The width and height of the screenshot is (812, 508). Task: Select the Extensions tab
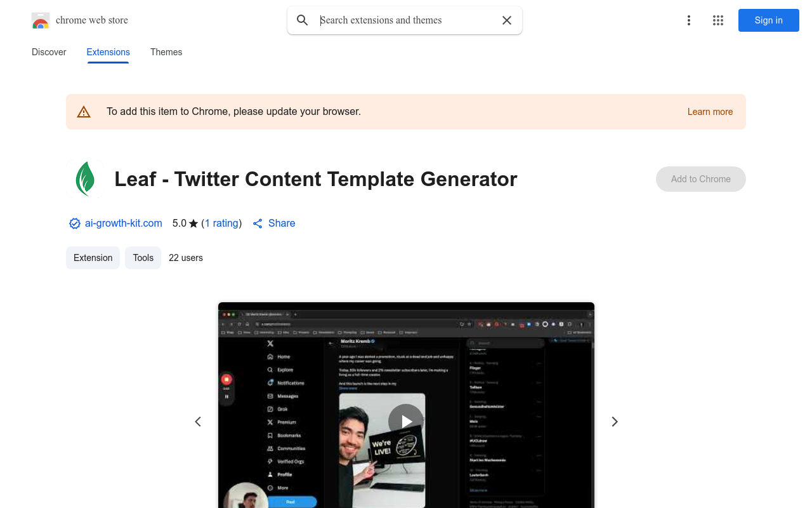tap(108, 52)
